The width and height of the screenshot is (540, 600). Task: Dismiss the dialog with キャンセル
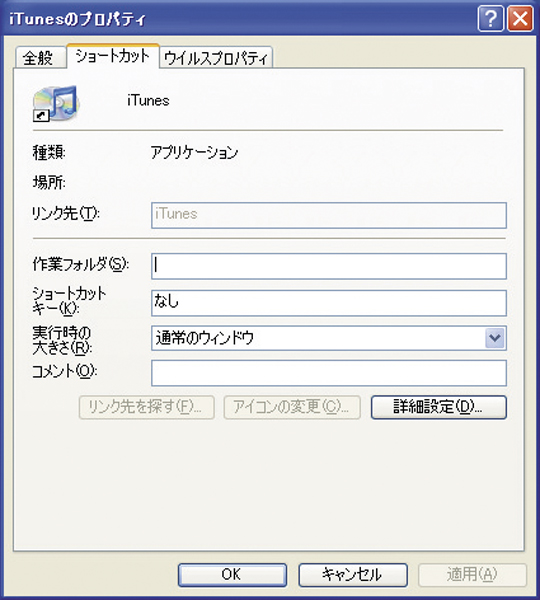click(353, 575)
